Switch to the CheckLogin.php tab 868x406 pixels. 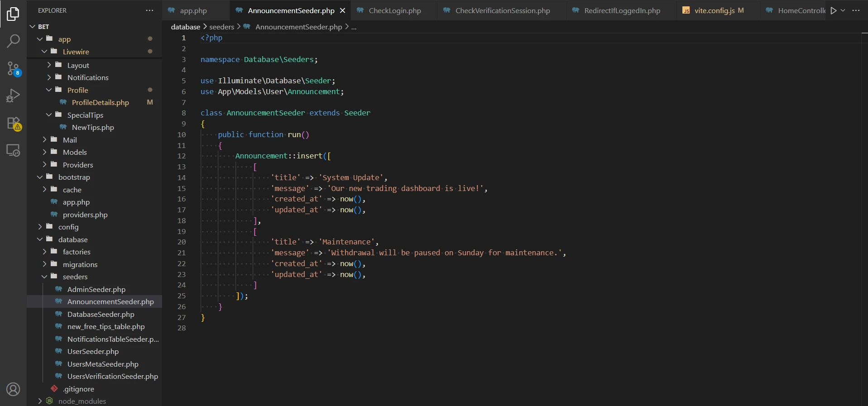click(x=394, y=10)
